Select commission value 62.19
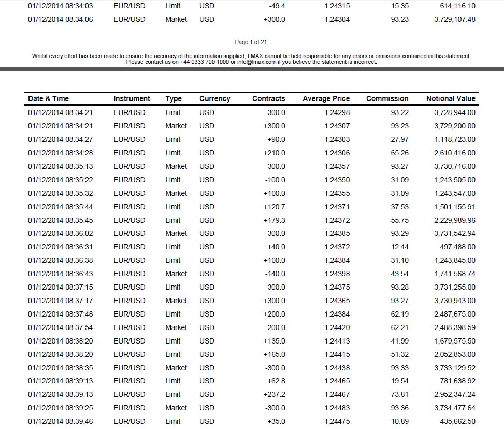 (399, 314)
